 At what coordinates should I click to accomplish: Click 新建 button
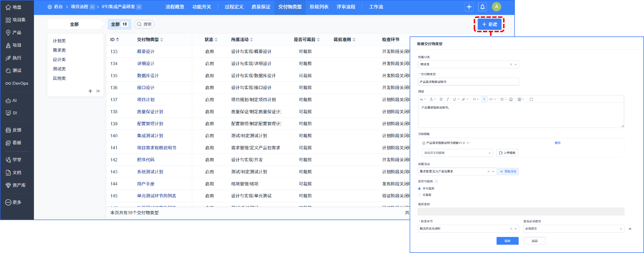click(490, 24)
